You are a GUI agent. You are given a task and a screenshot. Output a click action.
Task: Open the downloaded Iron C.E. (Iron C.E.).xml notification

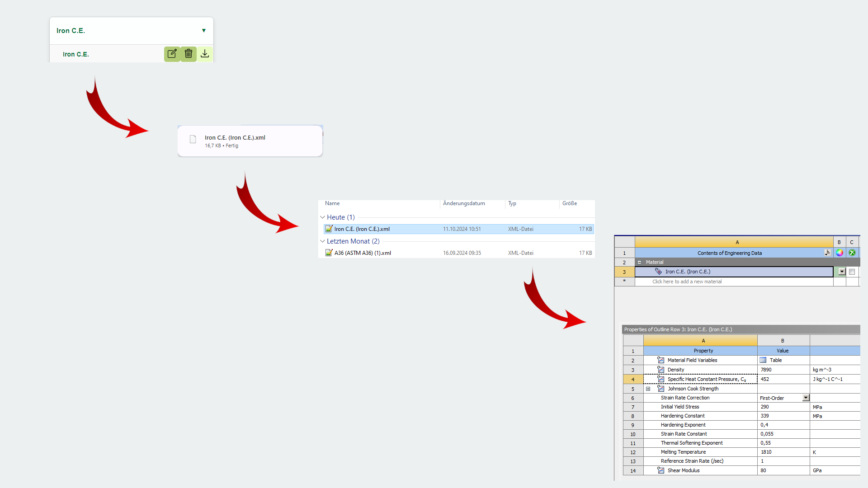click(x=250, y=141)
